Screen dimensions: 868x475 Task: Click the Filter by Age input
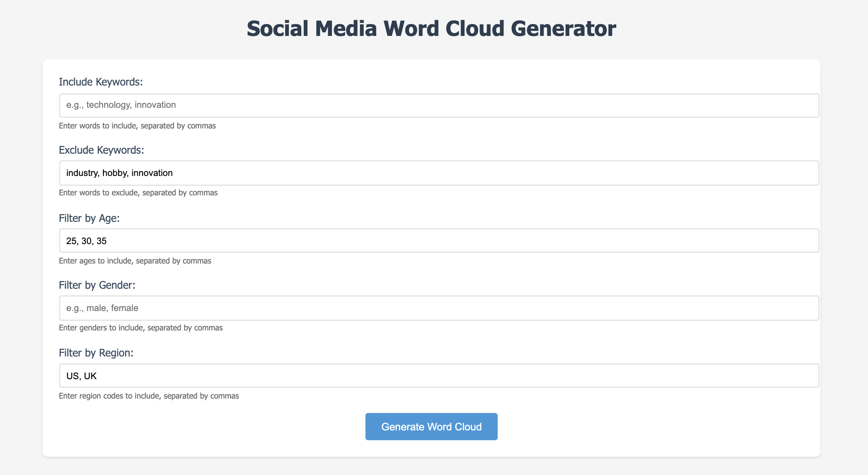click(x=439, y=241)
